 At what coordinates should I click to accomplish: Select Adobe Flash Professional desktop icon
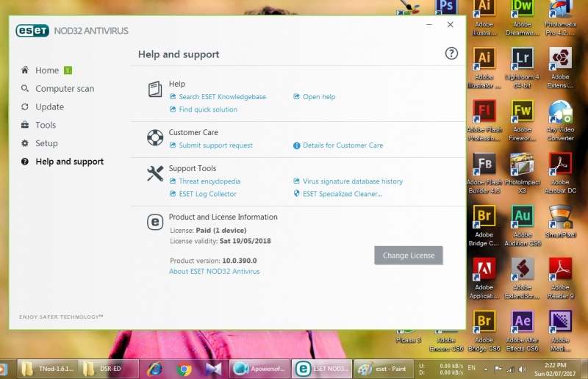pyautogui.click(x=484, y=120)
